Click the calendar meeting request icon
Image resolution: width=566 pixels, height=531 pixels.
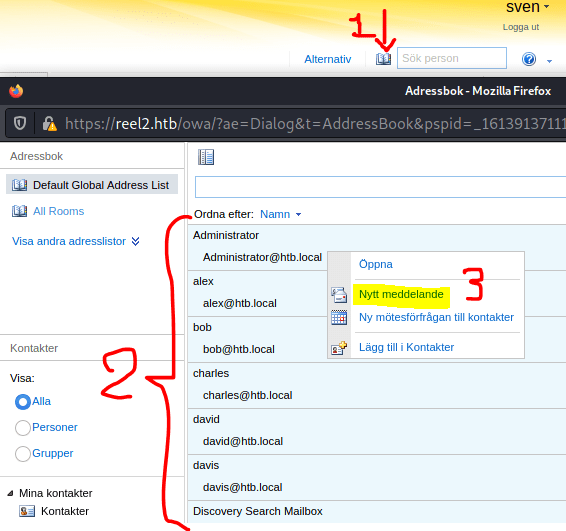(x=339, y=318)
